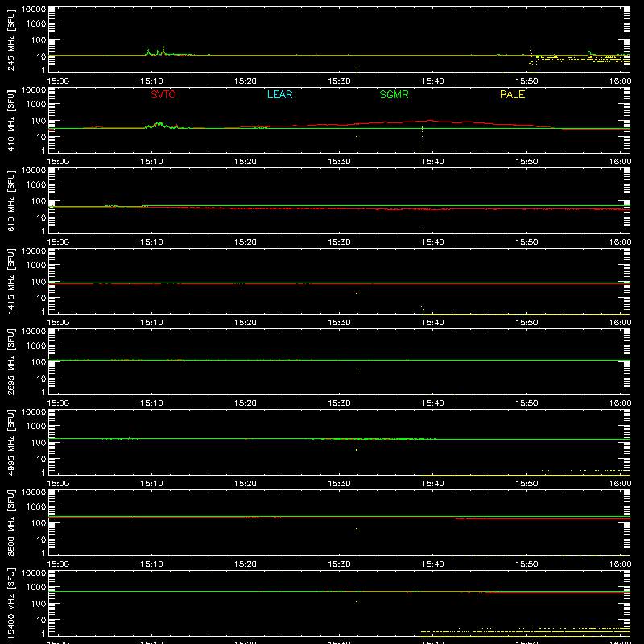644x644 pixels.
Task: Click the 15:00 time label under the 410 MHz plot
Action: point(58,162)
